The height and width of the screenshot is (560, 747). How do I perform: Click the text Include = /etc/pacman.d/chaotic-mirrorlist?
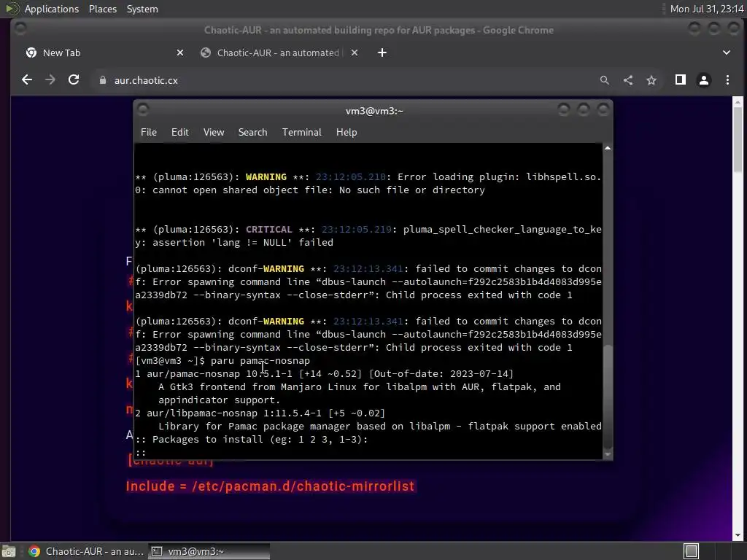(270, 486)
